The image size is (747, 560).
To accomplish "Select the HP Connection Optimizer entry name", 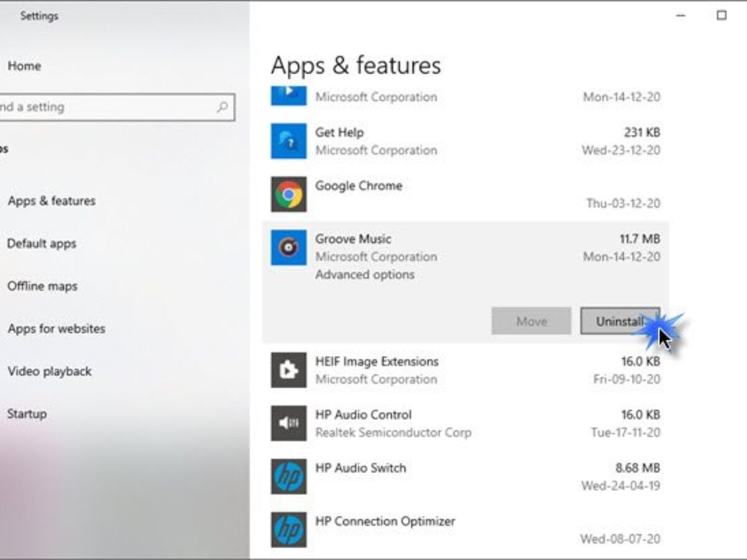I will (385, 521).
